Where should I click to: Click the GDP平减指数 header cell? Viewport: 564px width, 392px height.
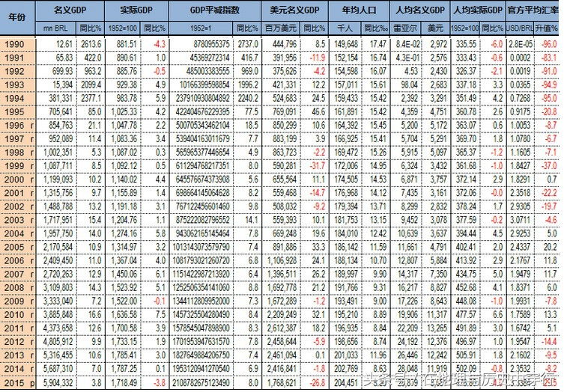click(215, 10)
